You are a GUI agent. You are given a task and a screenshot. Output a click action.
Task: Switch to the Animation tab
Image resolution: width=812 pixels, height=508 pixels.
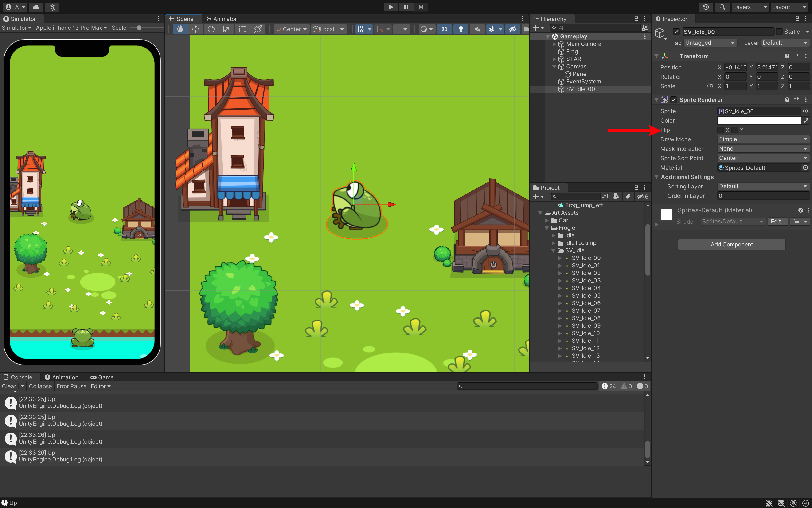coord(61,377)
